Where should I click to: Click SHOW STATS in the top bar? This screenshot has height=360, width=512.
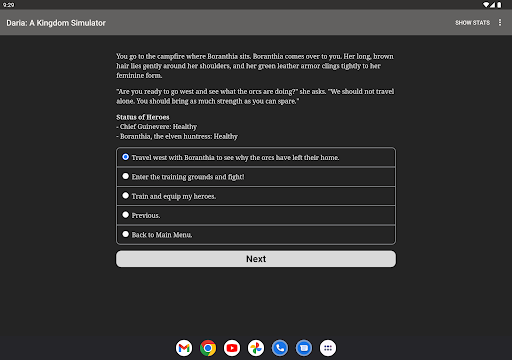[472, 23]
